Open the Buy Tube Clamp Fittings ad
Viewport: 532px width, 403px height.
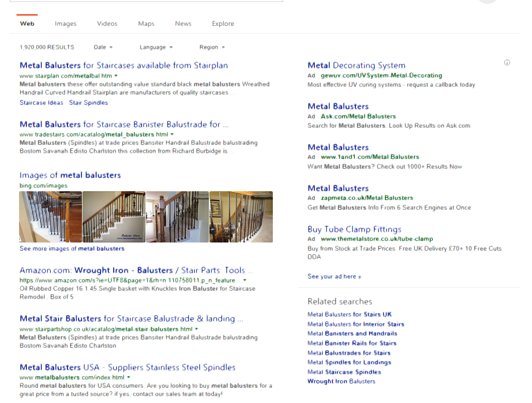click(354, 229)
